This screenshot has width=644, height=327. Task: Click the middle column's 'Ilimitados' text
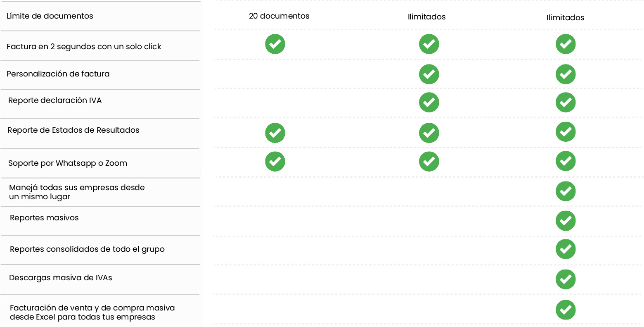click(x=426, y=17)
